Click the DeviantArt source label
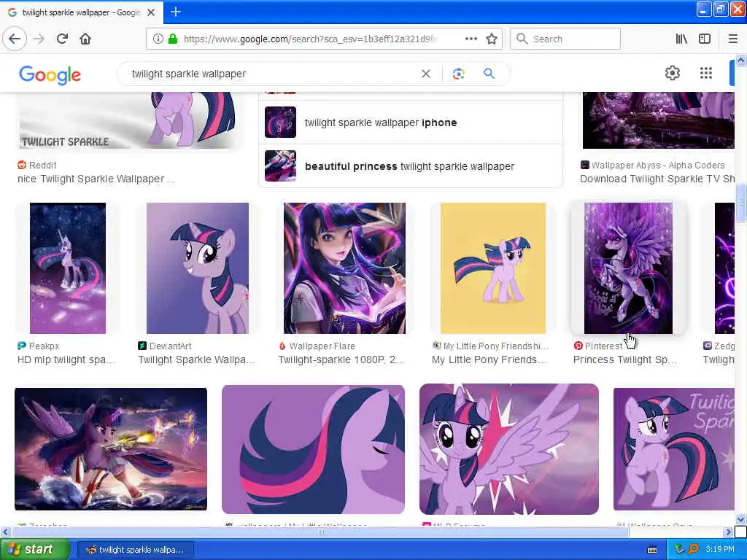This screenshot has height=560, width=747. point(165,346)
